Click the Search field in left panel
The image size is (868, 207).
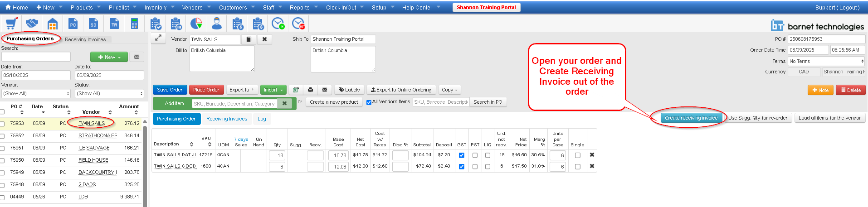click(36, 57)
